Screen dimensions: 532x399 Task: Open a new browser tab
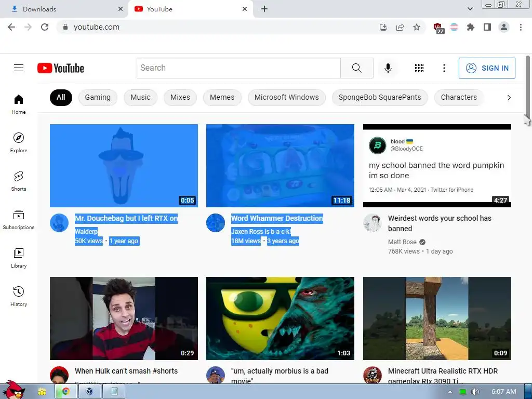pyautogui.click(x=264, y=9)
